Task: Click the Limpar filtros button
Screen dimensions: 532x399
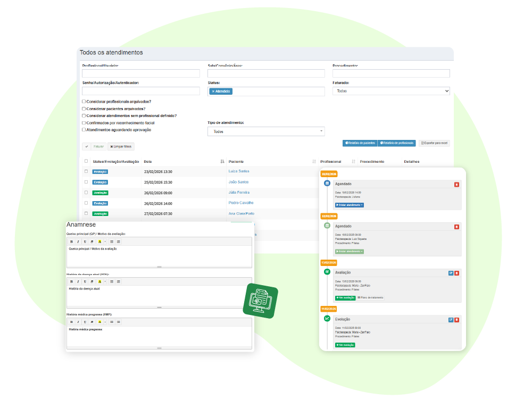Action: pos(121,147)
